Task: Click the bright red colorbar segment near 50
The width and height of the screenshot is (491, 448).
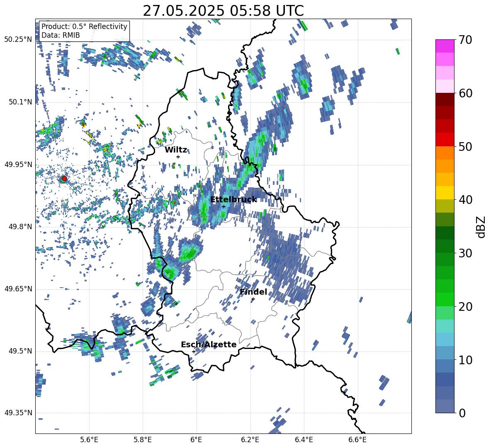Action: point(445,140)
